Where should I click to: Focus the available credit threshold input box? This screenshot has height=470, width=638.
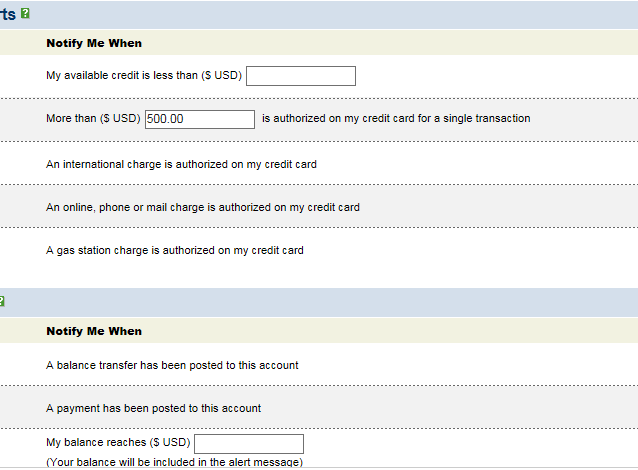tap(301, 76)
